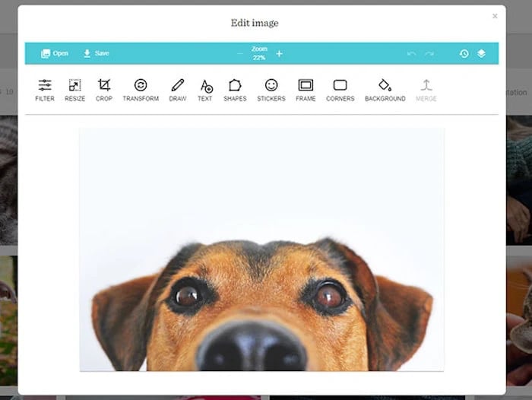Select the Resize tool
532x400 pixels.
point(74,90)
